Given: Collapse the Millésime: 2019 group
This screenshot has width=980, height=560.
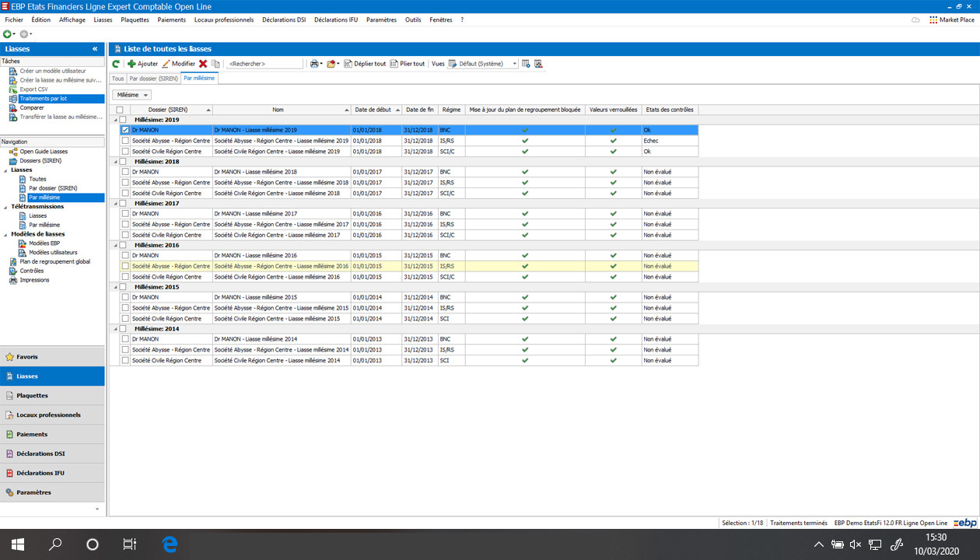Looking at the screenshot, I should pos(115,120).
